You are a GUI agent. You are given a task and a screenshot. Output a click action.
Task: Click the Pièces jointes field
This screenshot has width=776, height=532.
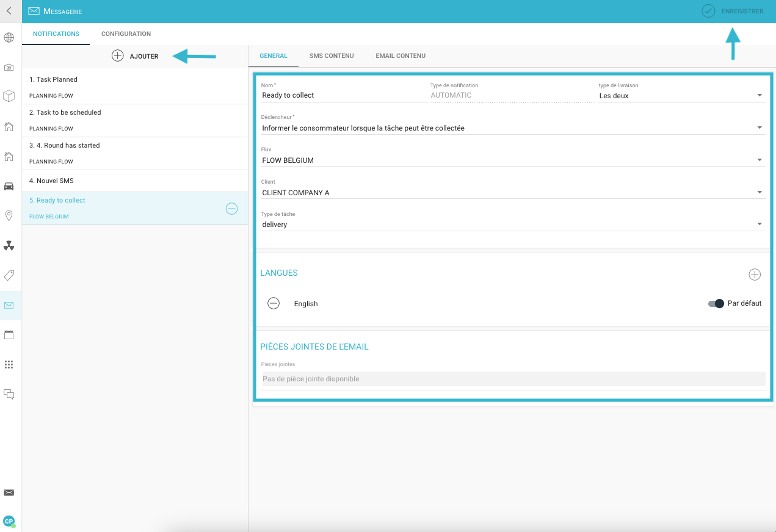coord(513,379)
